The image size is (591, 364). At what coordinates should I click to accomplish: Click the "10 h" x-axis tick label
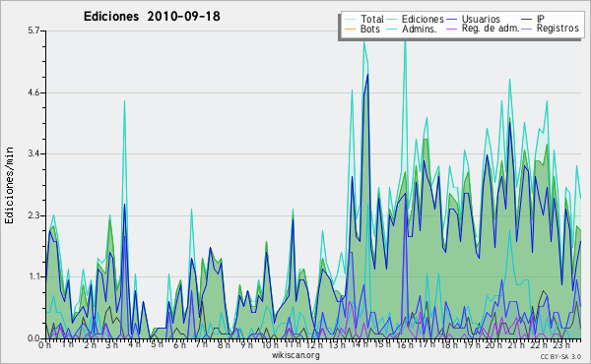[270, 344]
